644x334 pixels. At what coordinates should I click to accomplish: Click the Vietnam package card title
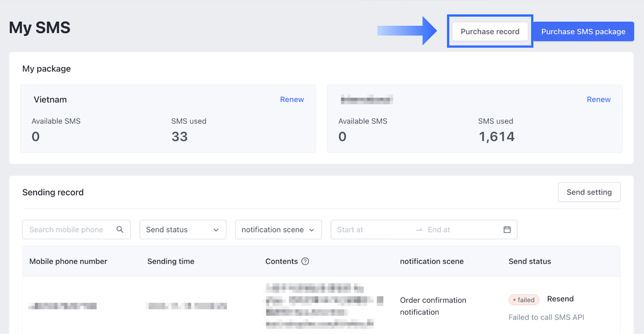click(x=50, y=100)
